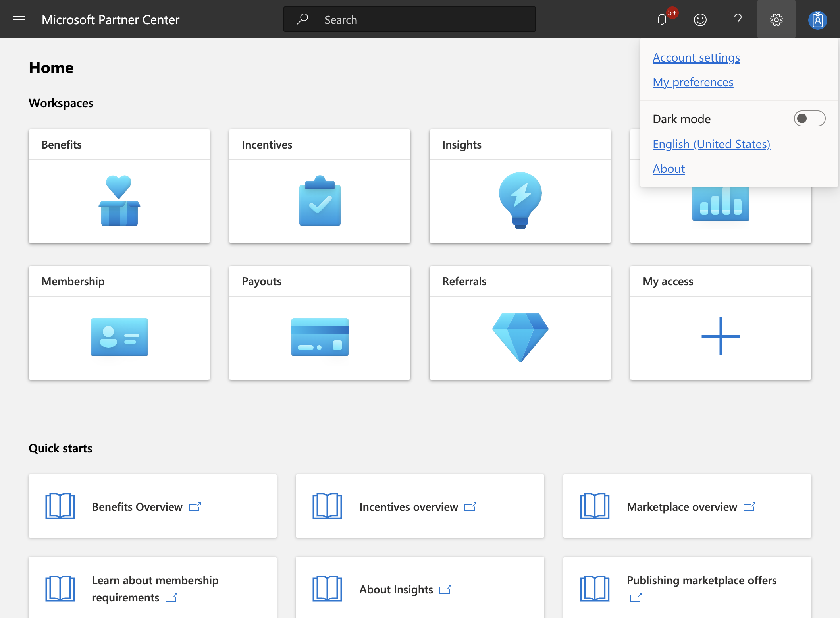Screen dimensions: 840x618
Task: Click the Incentives clipboard icon
Action: [320, 201]
